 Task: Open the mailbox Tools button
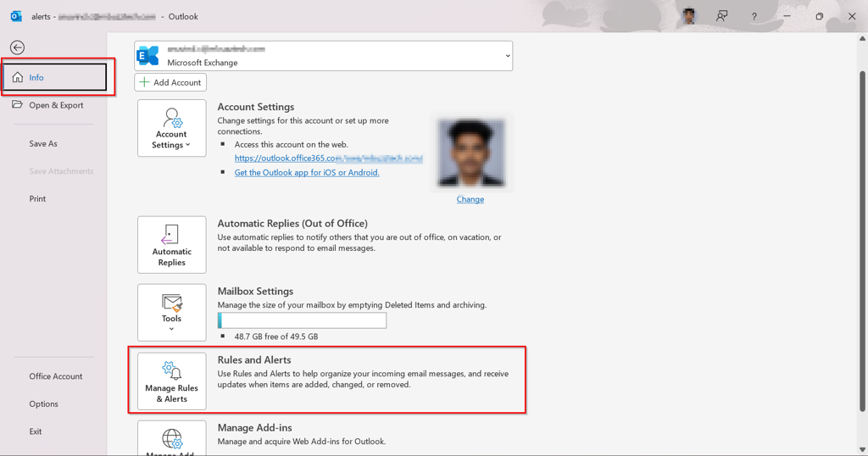[171, 313]
